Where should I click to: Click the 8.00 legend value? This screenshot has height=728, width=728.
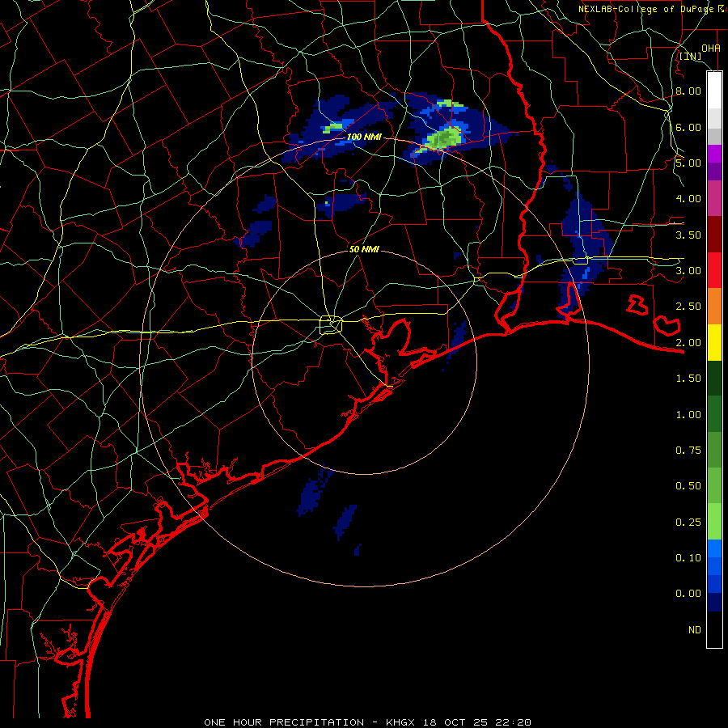(x=688, y=91)
